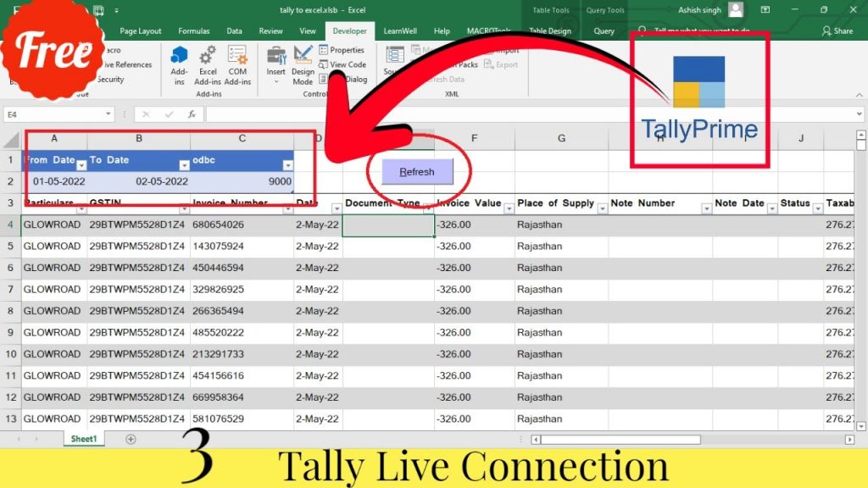Open the Insert controls button
868x488 pixels.
[x=275, y=65]
